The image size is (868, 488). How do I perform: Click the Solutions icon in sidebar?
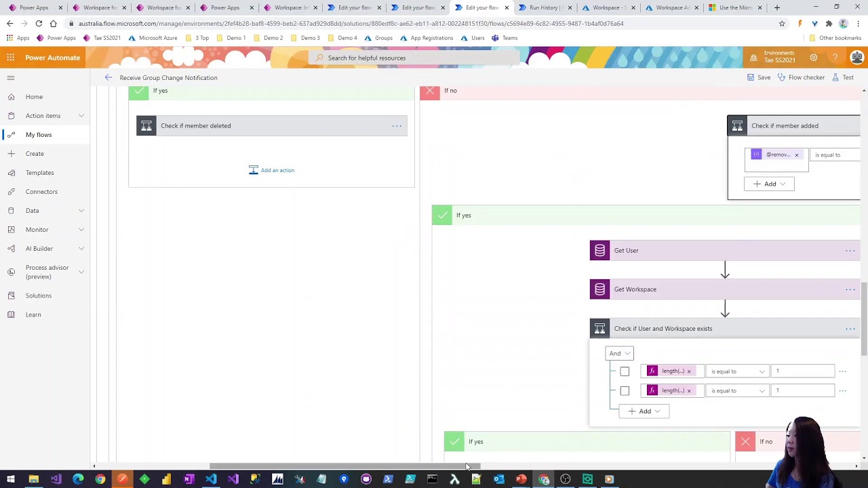tap(12, 296)
